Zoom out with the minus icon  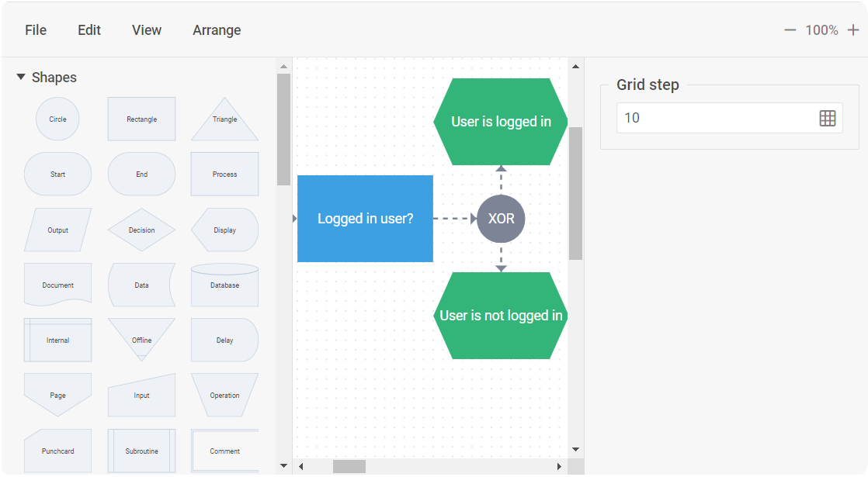pyautogui.click(x=790, y=29)
